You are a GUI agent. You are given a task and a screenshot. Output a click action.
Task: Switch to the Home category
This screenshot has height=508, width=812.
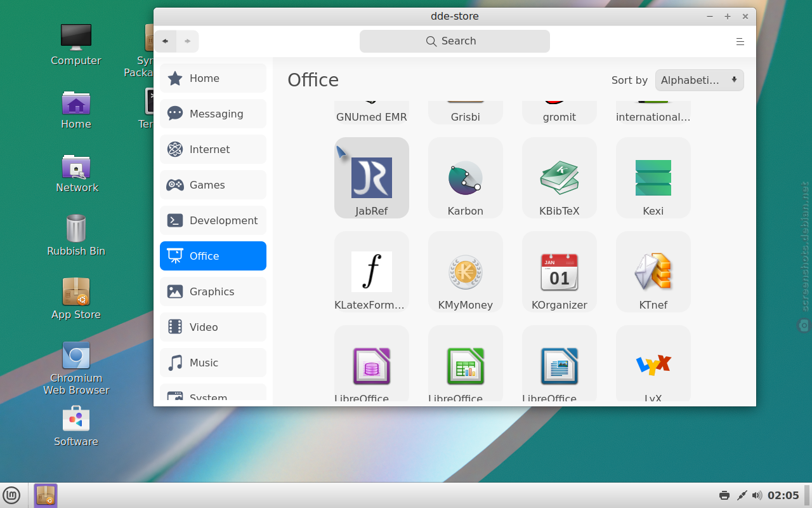click(213, 78)
